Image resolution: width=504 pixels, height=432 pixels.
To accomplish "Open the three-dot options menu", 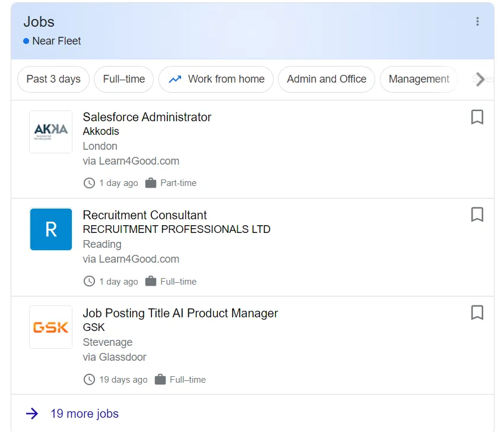I will tap(478, 21).
